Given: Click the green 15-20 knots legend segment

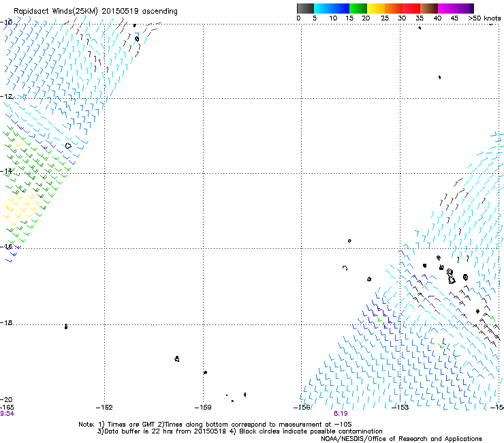Looking at the screenshot, I should point(358,8).
